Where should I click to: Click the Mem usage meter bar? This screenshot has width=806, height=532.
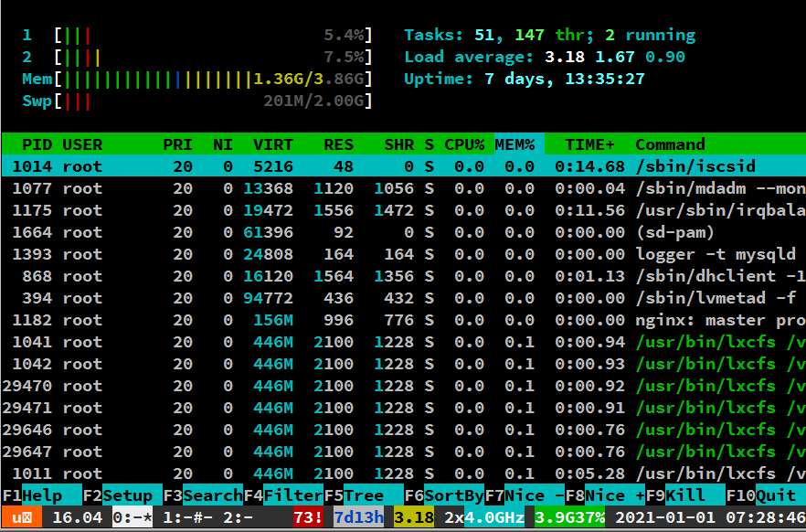click(196, 80)
